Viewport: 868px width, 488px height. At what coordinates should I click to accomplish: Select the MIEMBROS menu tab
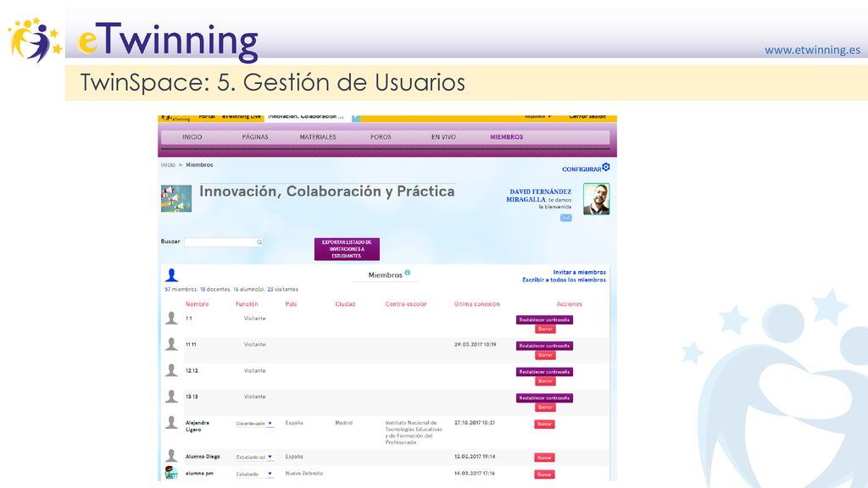click(507, 137)
